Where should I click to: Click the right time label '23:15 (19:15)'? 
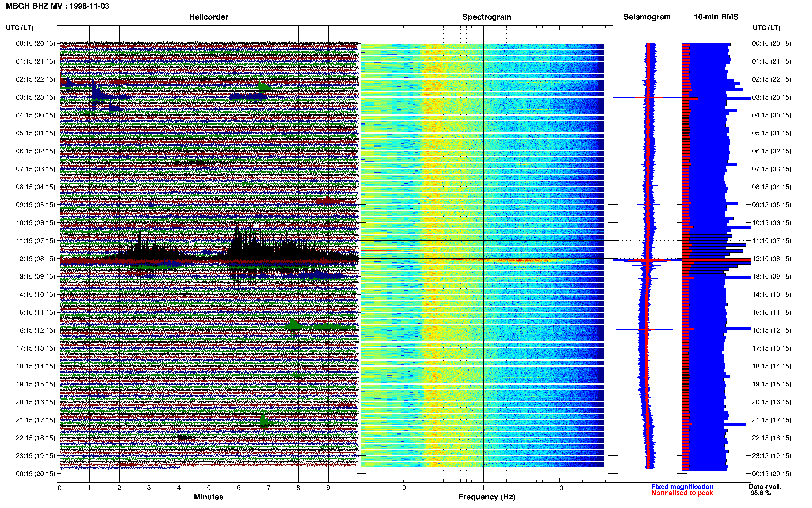(x=772, y=456)
